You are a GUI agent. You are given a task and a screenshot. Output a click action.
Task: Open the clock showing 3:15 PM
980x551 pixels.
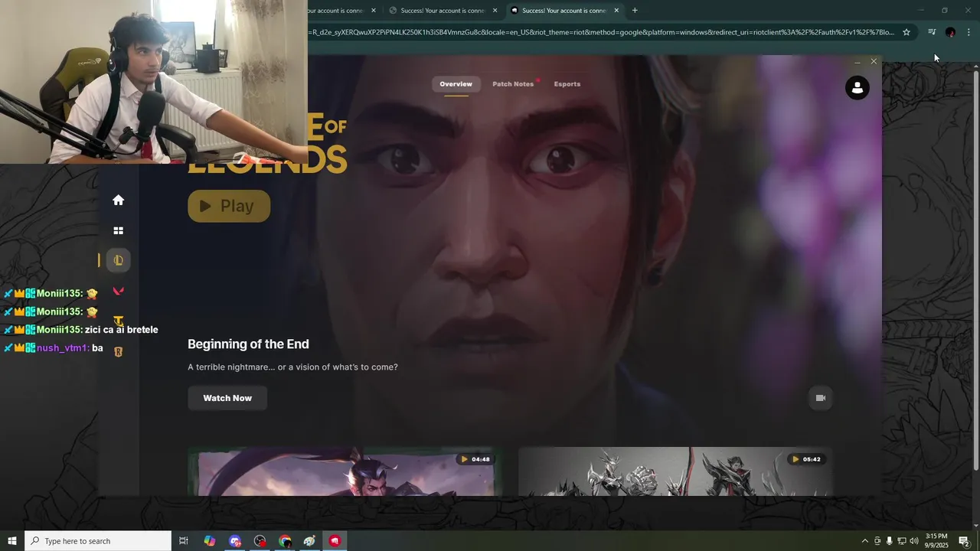click(936, 541)
